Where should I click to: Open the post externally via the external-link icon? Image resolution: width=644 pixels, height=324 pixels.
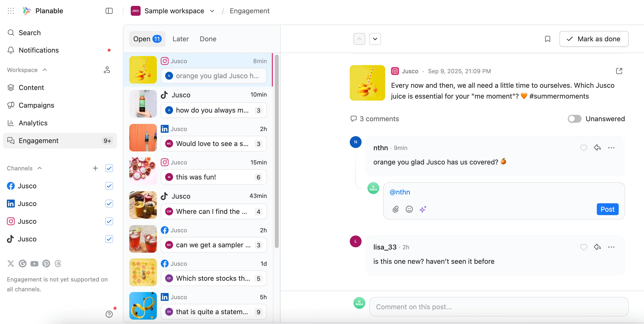619,71
